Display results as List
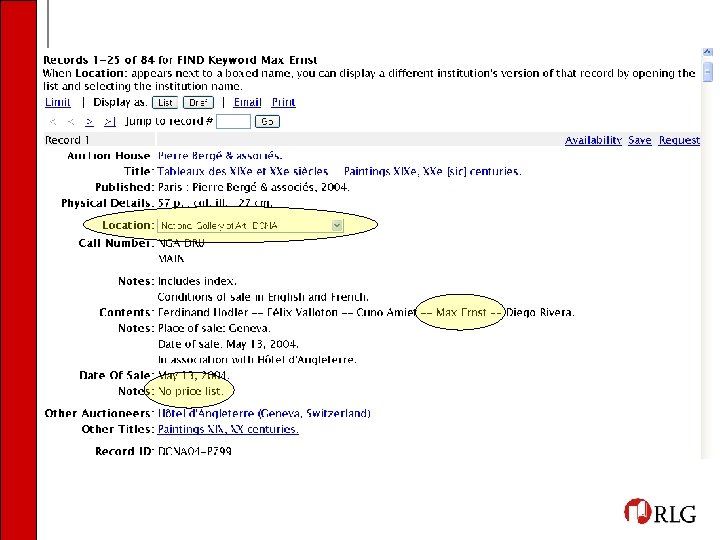The width and height of the screenshot is (720, 540). coord(165,102)
